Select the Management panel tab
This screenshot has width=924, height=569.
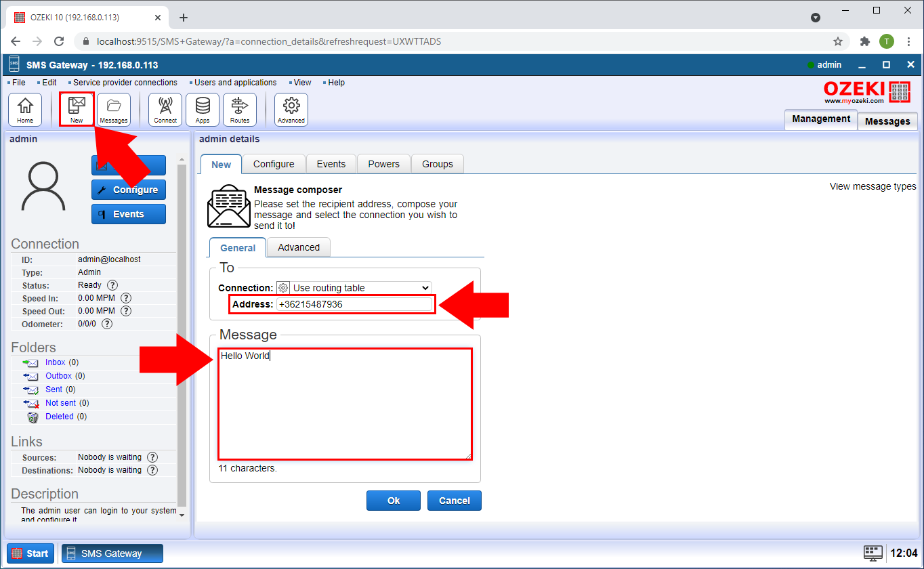[x=821, y=119]
